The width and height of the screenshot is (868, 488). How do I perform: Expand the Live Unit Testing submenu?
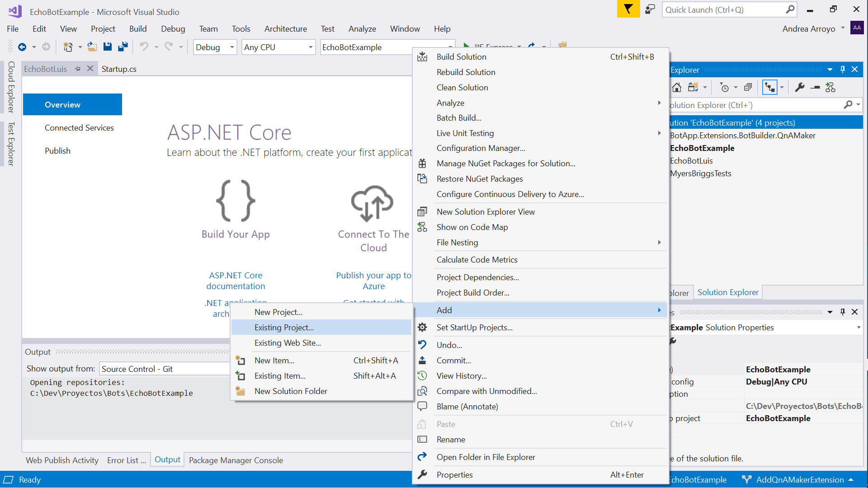click(540, 133)
